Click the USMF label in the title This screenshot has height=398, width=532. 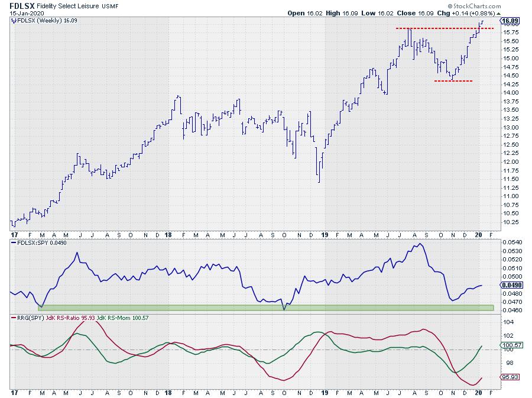110,6
